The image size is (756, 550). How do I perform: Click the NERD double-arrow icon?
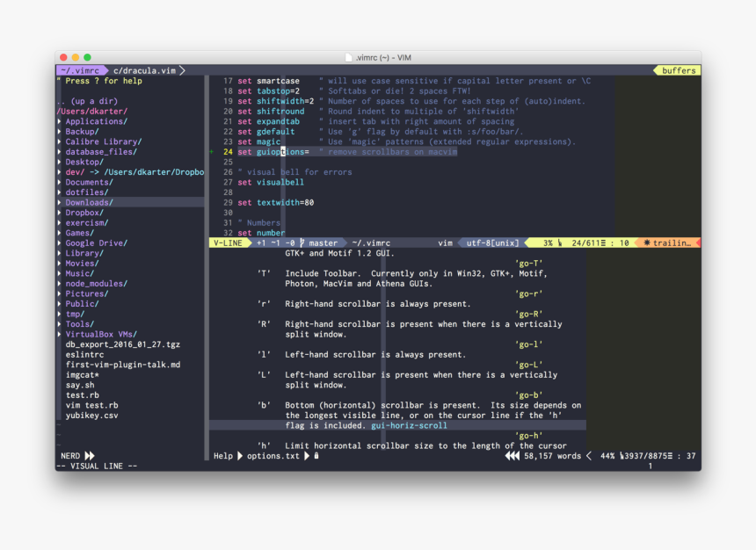tap(90, 455)
